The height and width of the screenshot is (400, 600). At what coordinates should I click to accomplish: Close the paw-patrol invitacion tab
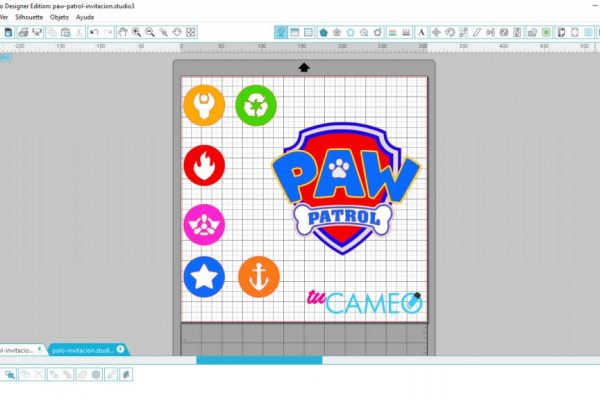click(39, 349)
